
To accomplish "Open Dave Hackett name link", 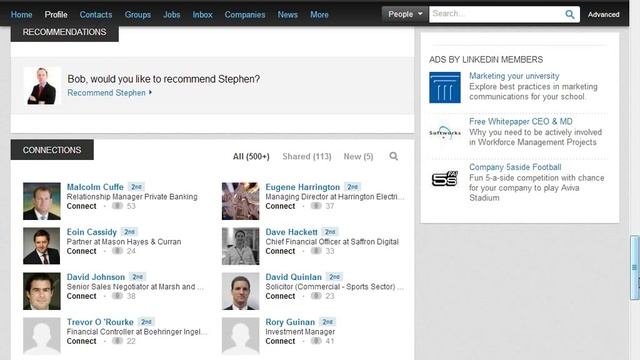I will coord(291,232).
